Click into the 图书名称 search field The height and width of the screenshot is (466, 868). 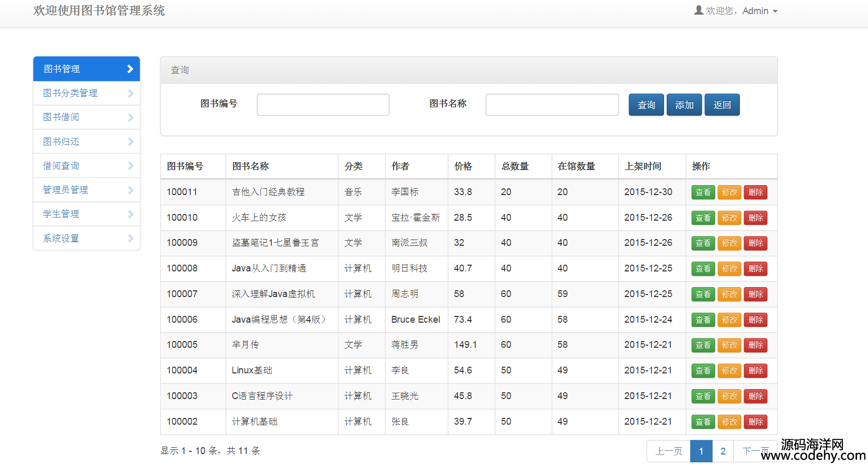coord(552,105)
